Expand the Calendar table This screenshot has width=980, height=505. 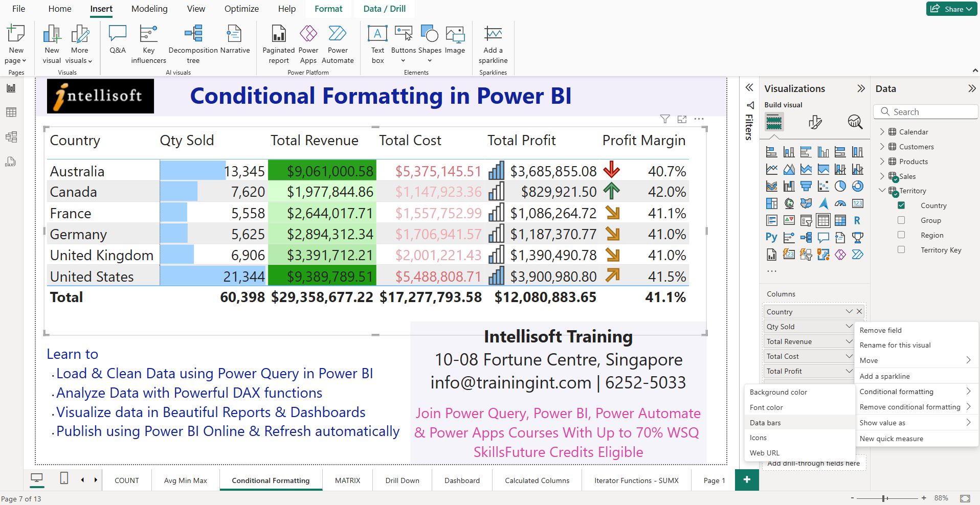click(882, 132)
